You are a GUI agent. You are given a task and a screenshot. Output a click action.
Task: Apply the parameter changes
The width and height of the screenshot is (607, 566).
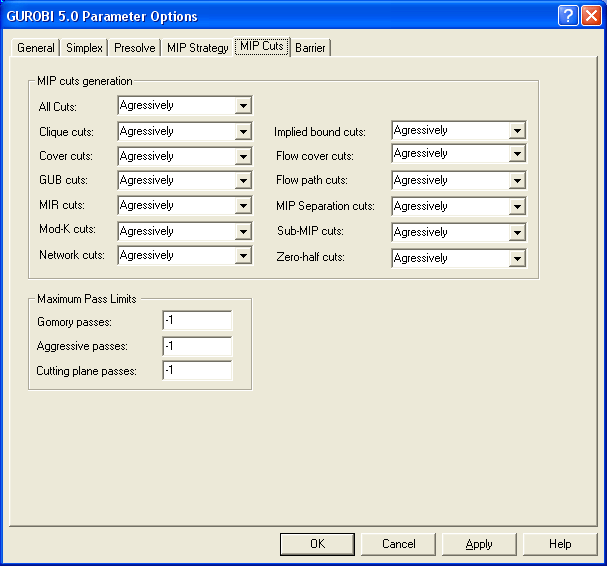coord(479,544)
